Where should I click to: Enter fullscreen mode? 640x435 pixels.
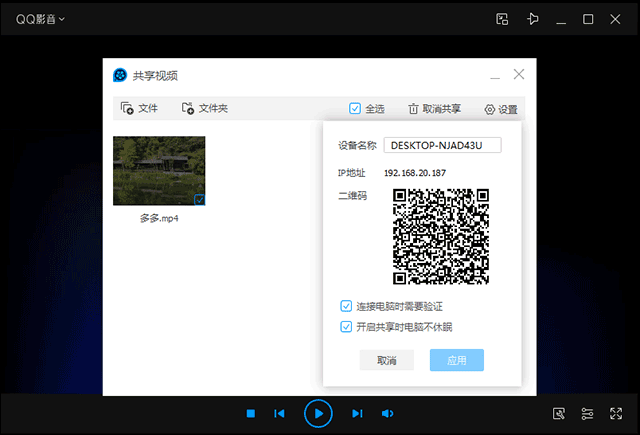pyautogui.click(x=616, y=413)
